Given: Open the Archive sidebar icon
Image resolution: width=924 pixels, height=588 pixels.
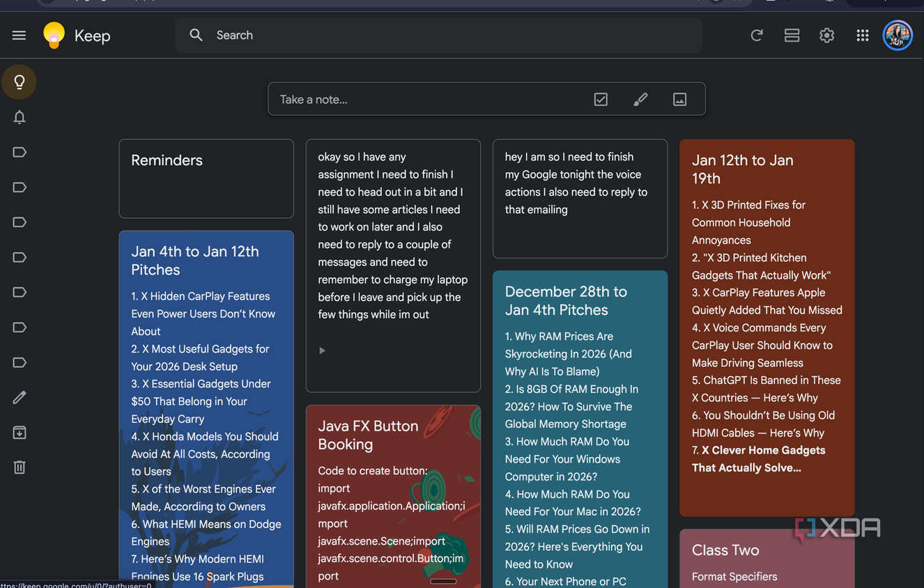Looking at the screenshot, I should (x=20, y=433).
